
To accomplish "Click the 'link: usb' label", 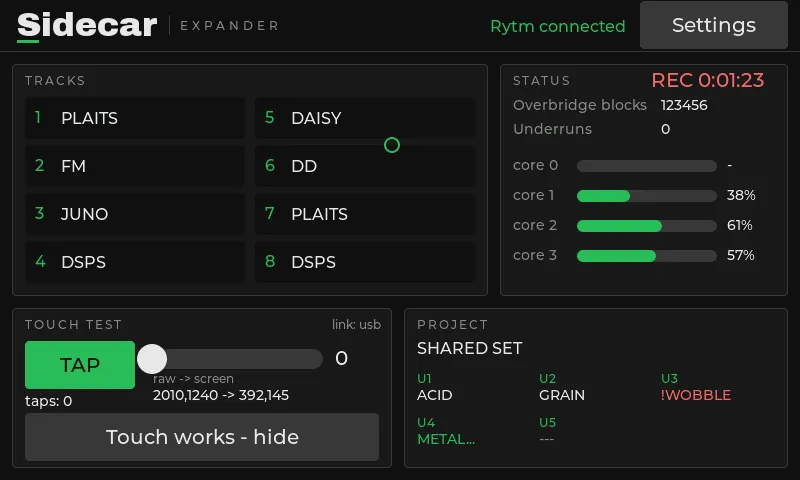I will pos(356,324).
